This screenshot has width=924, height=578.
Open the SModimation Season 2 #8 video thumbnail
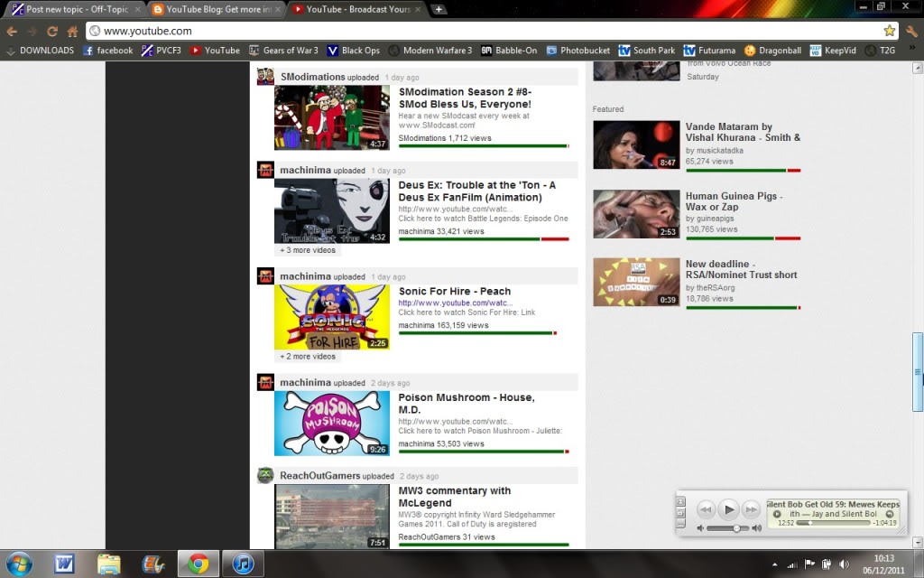pos(332,117)
